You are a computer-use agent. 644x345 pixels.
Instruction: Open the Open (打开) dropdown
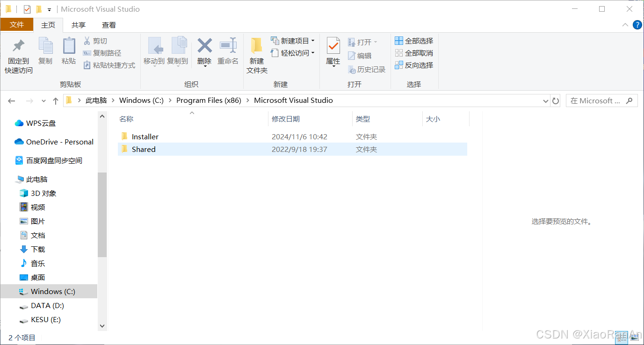pos(362,42)
